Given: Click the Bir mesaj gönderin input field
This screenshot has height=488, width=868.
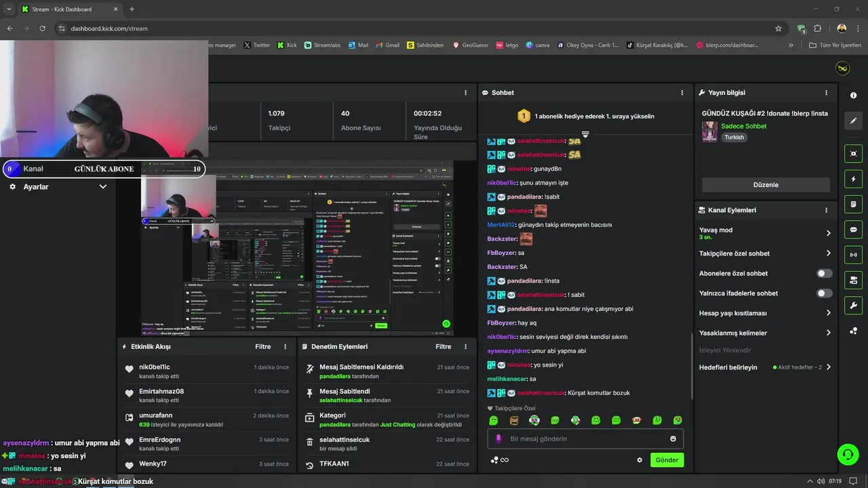Looking at the screenshot, I should tap(585, 439).
